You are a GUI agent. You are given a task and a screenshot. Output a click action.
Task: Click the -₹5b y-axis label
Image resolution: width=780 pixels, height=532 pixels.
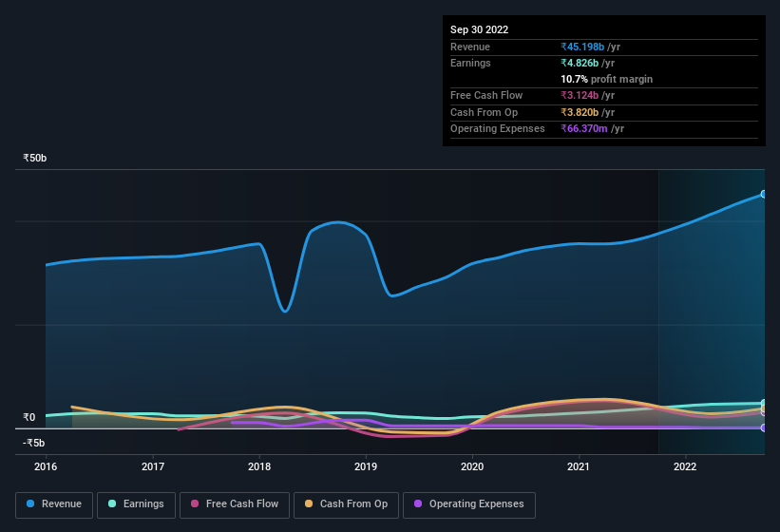[x=33, y=443]
